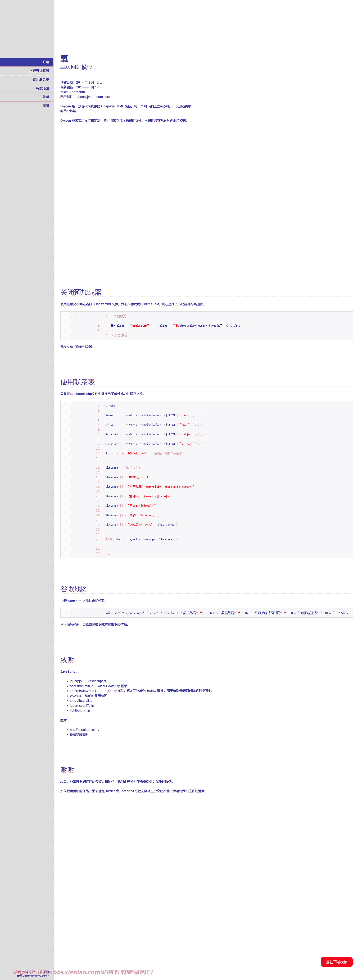The width and height of the screenshot is (358, 980).
Task: Click the 单页网站模板 subtitle
Action: [76, 67]
